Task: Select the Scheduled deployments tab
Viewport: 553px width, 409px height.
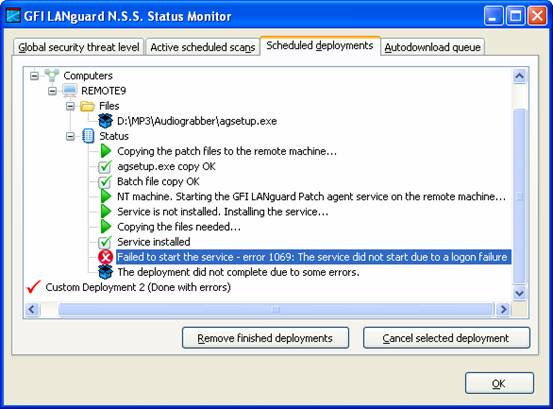Action: 320,46
